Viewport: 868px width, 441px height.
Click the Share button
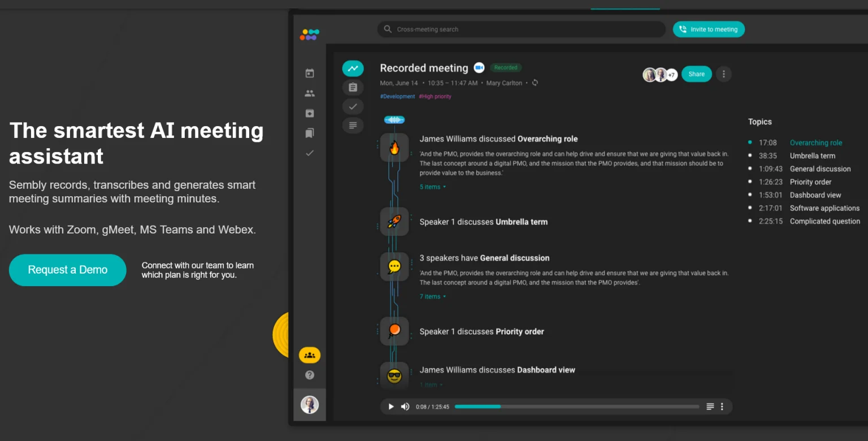point(696,74)
